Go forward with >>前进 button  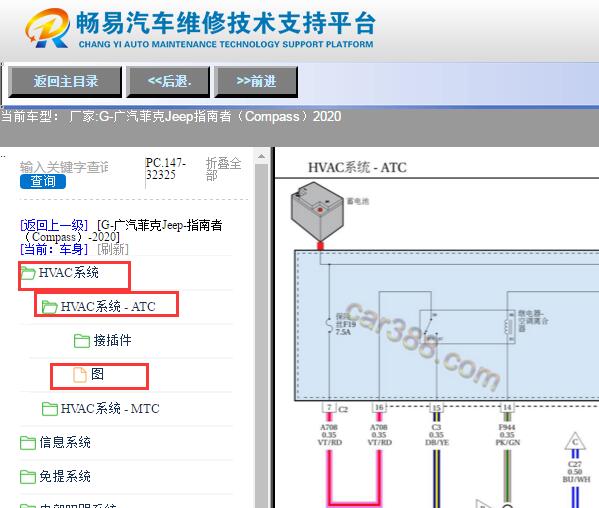256,81
